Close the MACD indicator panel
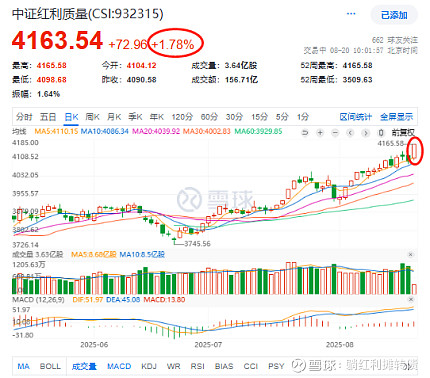430x378 pixels. pyautogui.click(x=411, y=299)
